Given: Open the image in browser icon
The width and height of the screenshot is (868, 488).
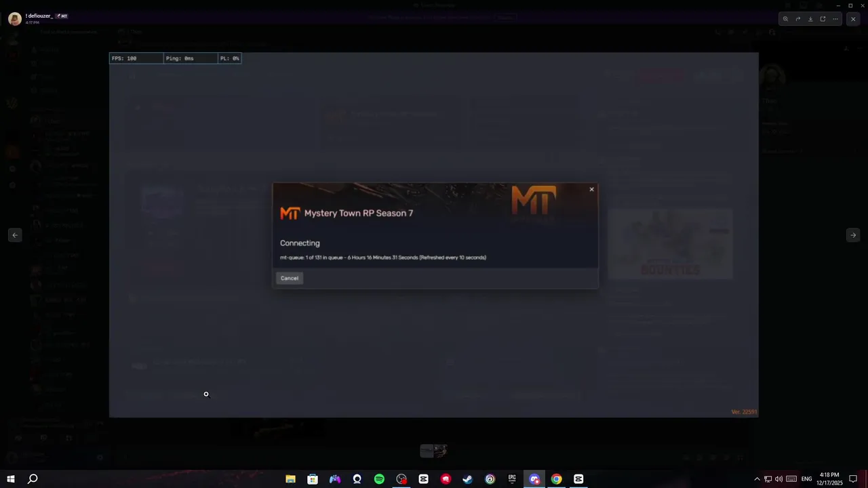Looking at the screenshot, I should [823, 19].
